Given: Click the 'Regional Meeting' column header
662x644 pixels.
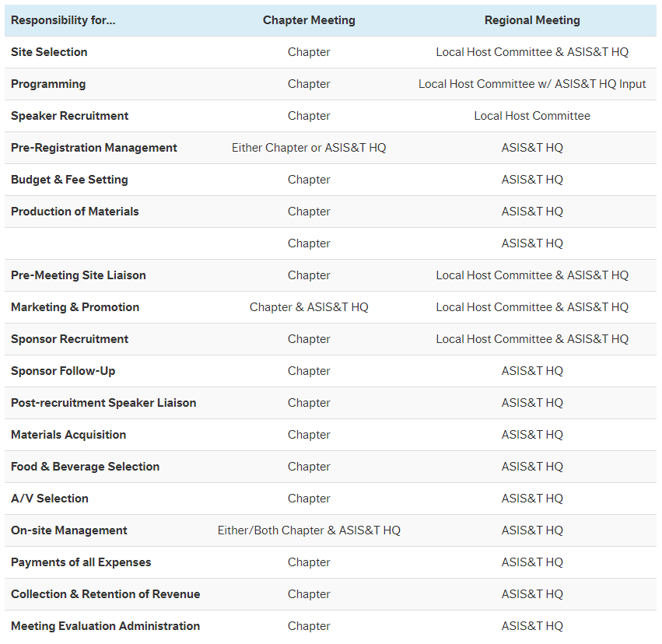Looking at the screenshot, I should pyautogui.click(x=532, y=20).
